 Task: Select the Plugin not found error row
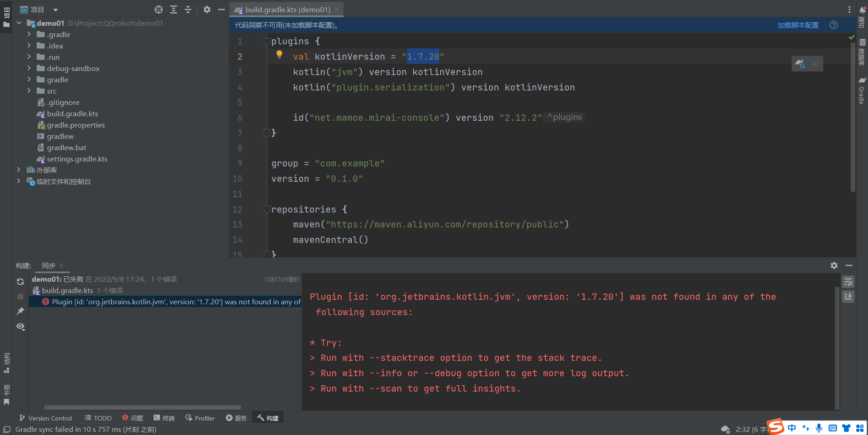(165, 302)
